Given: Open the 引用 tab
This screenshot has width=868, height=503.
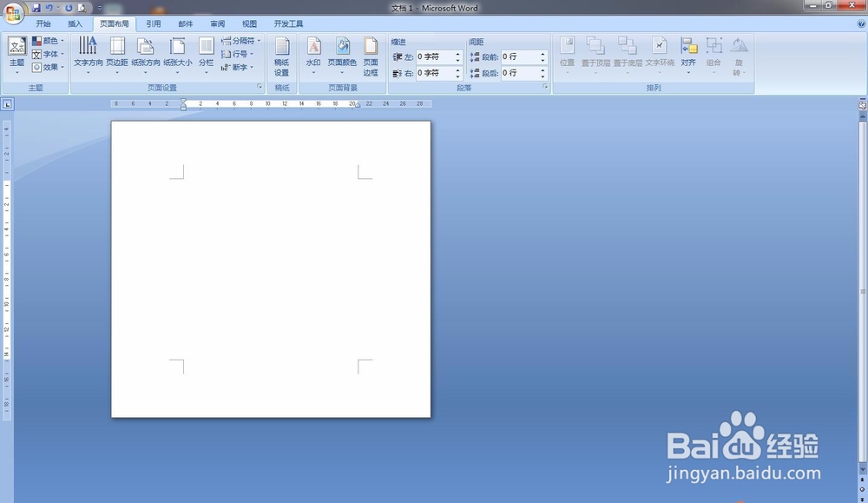Looking at the screenshot, I should click(154, 23).
